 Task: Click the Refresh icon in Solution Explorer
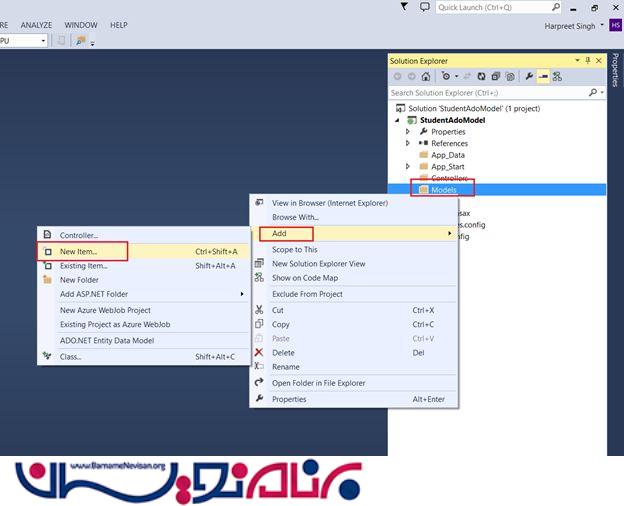click(481, 76)
